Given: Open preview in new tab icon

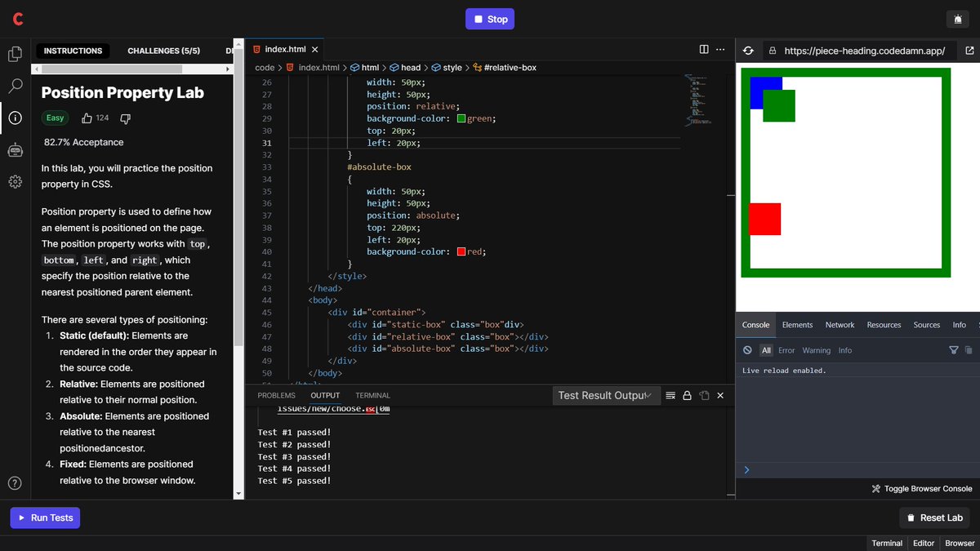Looking at the screenshot, I should point(969,51).
